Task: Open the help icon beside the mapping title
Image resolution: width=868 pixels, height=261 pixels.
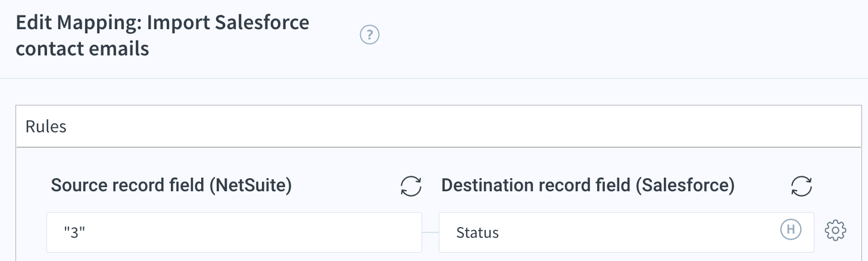Action: click(x=370, y=35)
